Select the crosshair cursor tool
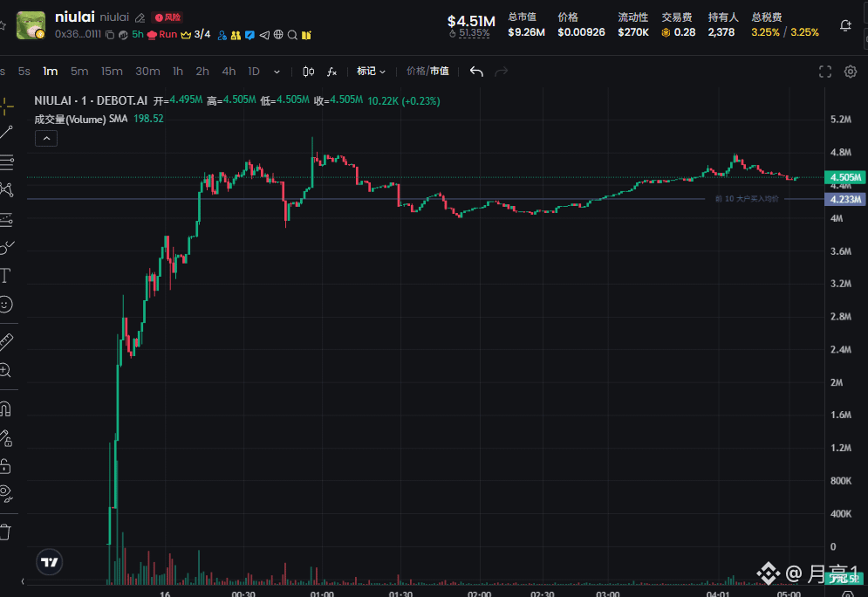This screenshot has width=868, height=597. (6, 106)
